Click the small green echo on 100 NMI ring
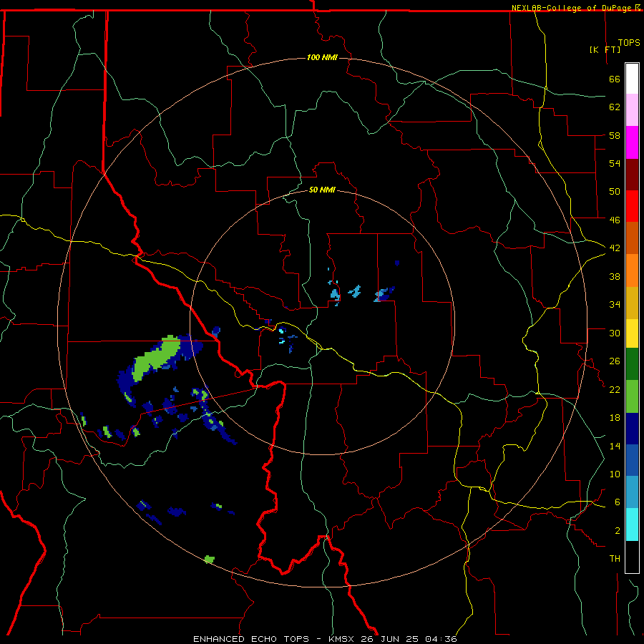This screenshot has width=644, height=644. [210, 559]
